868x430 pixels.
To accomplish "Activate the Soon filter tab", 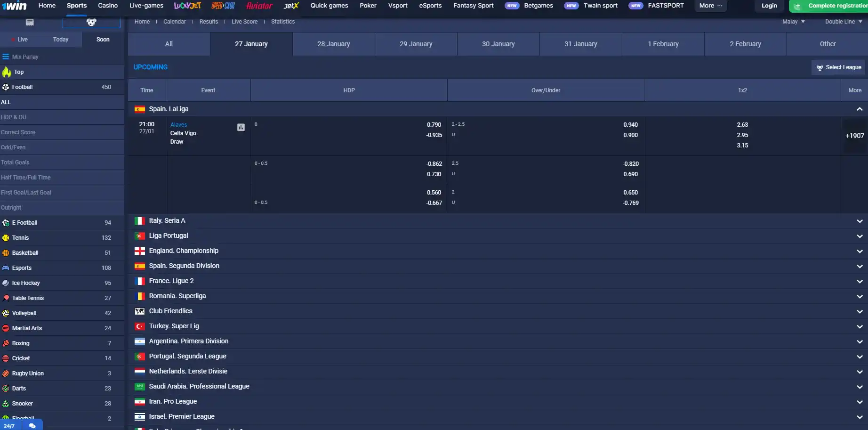I will point(103,40).
